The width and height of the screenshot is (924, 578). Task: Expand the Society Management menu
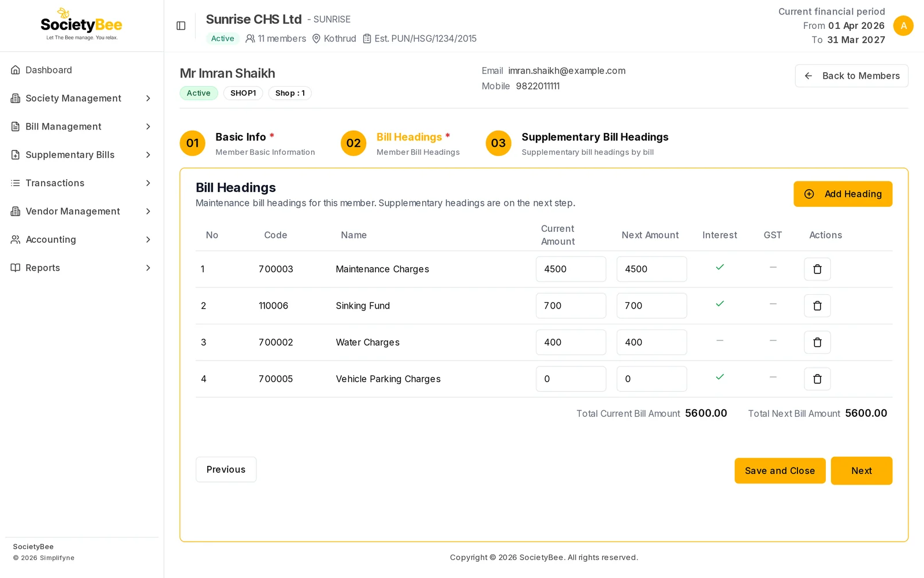click(x=81, y=98)
